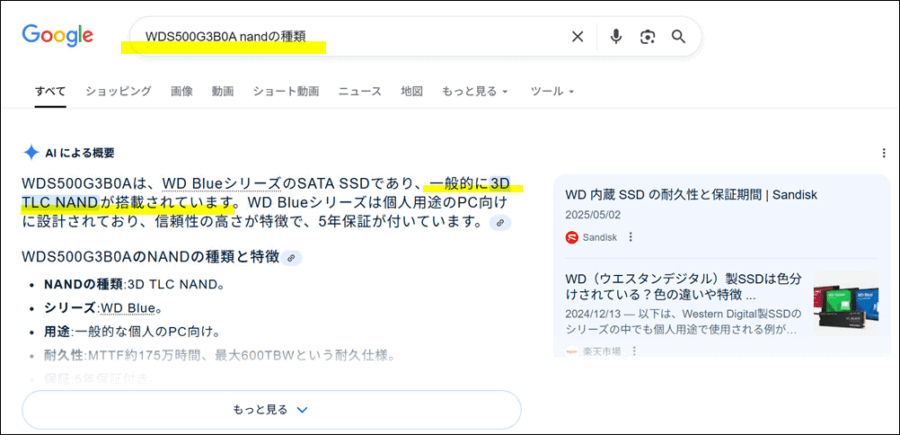Switch to ショッピング tab
900x435 pixels.
pos(119,91)
